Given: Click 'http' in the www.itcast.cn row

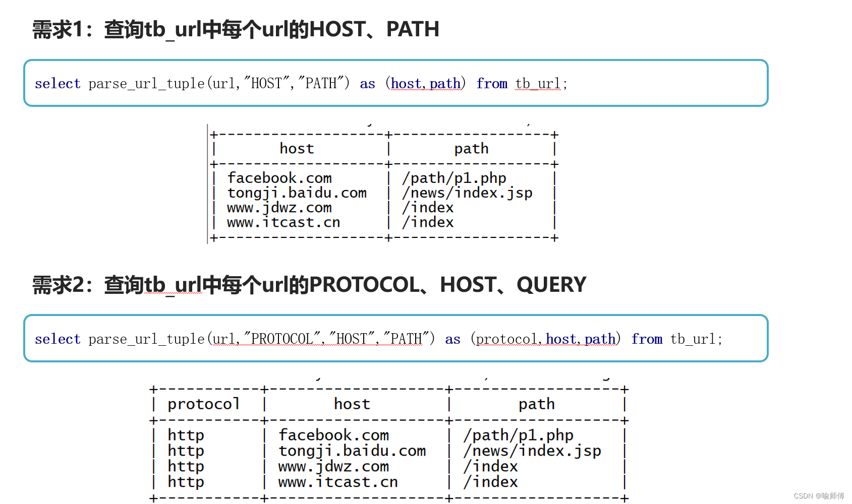Looking at the screenshot, I should (x=186, y=482).
